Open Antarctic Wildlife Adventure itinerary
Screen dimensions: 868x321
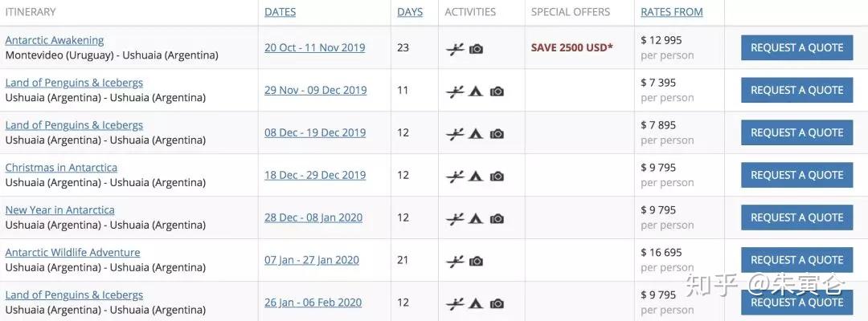pos(72,253)
